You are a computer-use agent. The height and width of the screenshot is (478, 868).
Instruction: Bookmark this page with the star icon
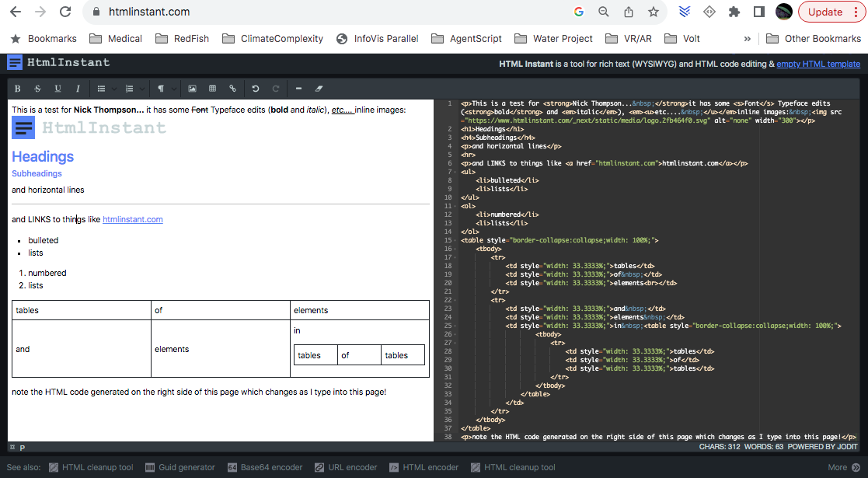[x=654, y=12]
